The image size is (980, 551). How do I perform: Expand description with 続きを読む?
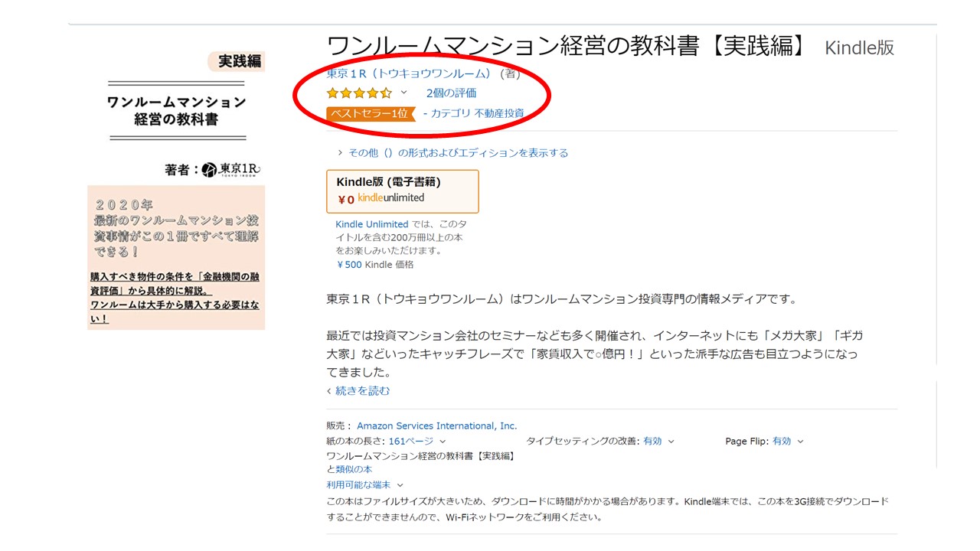click(x=358, y=391)
